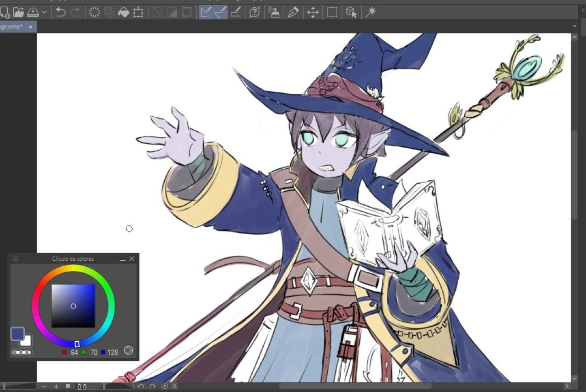Expand the document tab list chevron

coord(575,27)
